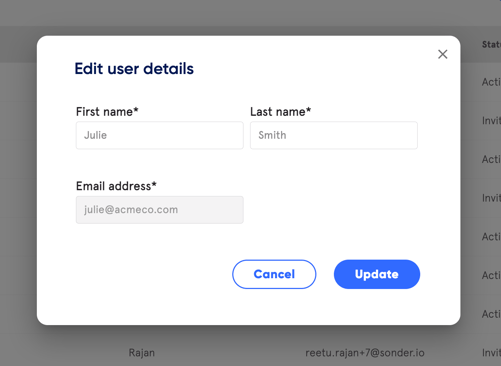Save changes with the Update button

point(377,274)
